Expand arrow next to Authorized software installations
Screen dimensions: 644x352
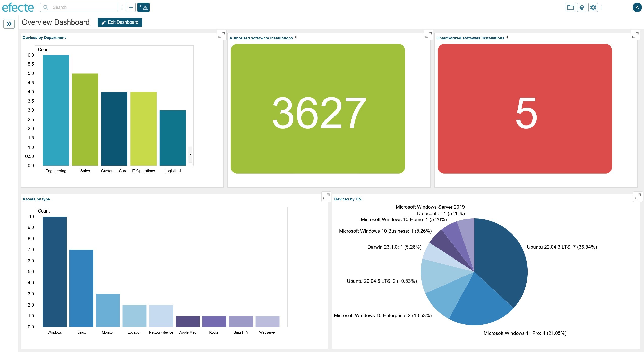tap(296, 37)
